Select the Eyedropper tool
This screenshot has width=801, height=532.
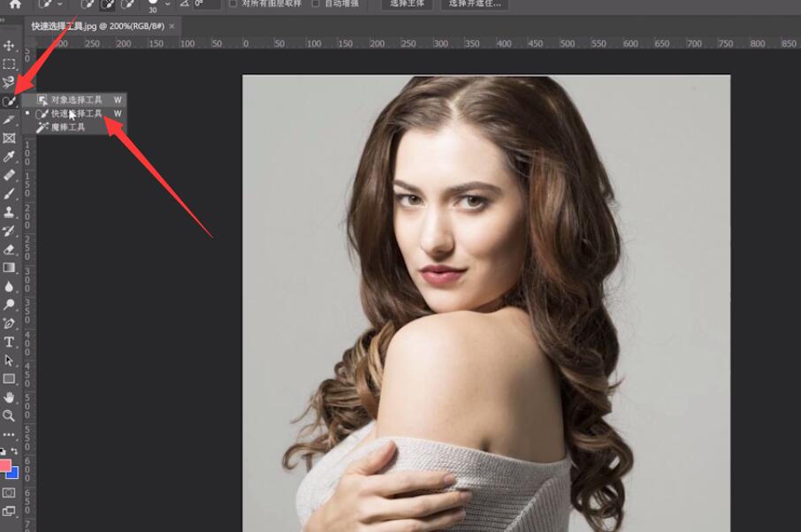click(9, 156)
